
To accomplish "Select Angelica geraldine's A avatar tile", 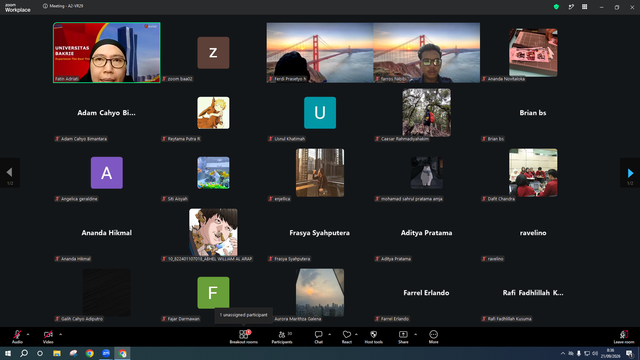I will pyautogui.click(x=107, y=173).
